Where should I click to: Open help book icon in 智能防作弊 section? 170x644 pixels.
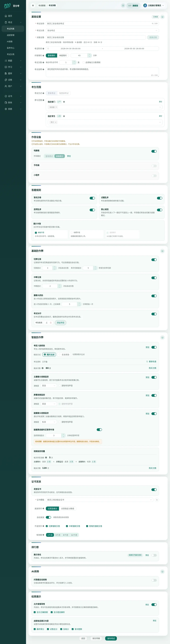point(163,337)
